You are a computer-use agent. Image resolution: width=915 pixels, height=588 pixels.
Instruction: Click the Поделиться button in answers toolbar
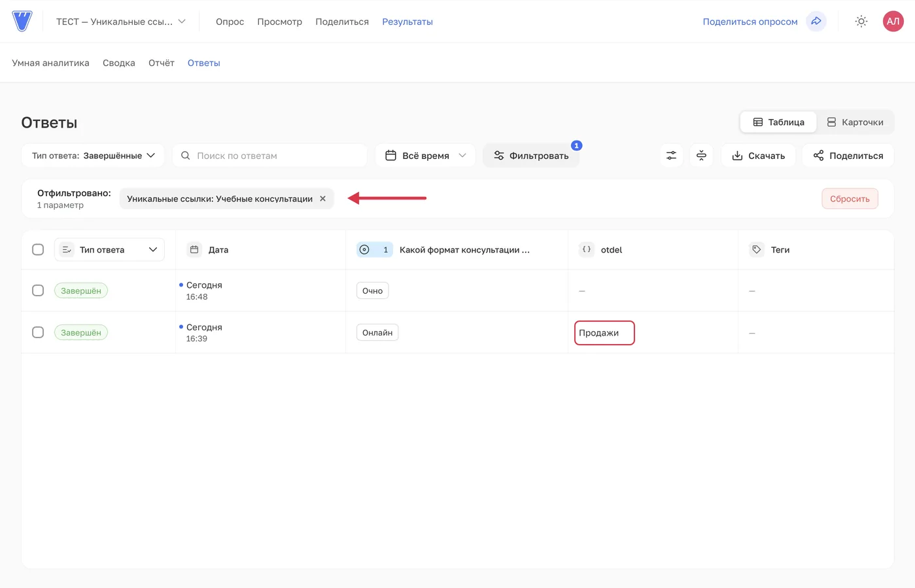pos(848,156)
